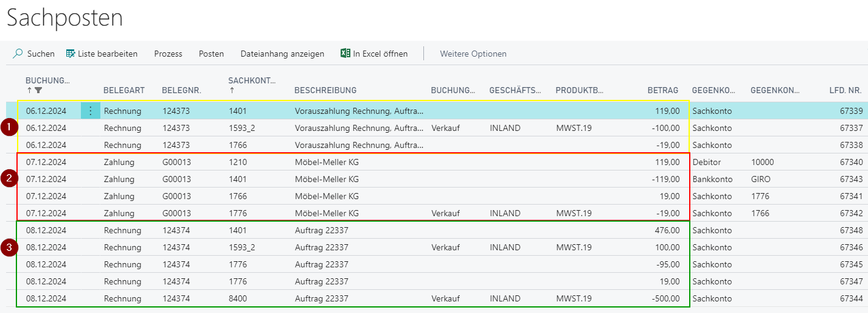868x313 pixels.
Task: Show Weitere Optionen
Action: 473,54
